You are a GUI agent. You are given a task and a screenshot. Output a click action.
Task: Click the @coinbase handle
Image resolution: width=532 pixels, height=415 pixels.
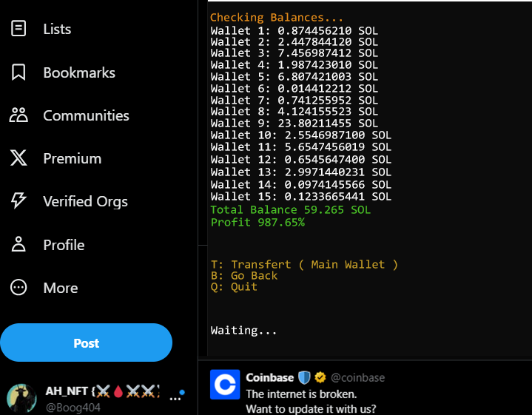coord(357,378)
